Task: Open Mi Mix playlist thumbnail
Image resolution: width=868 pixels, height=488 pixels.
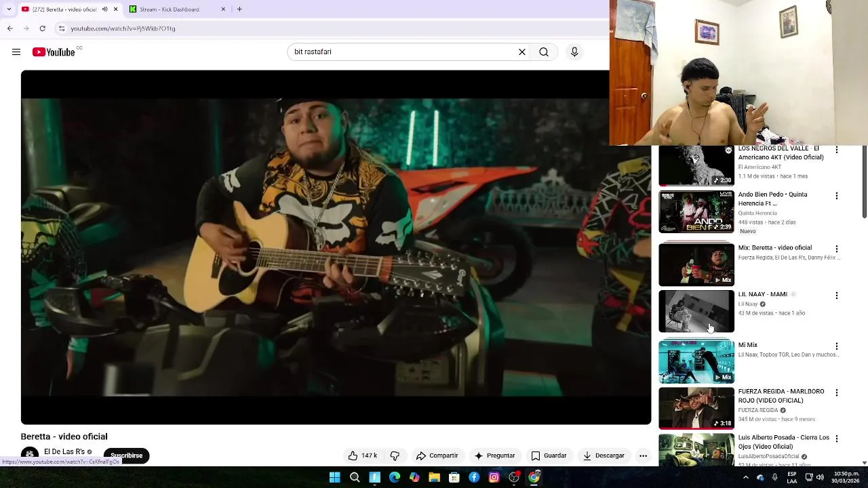Action: [696, 362]
